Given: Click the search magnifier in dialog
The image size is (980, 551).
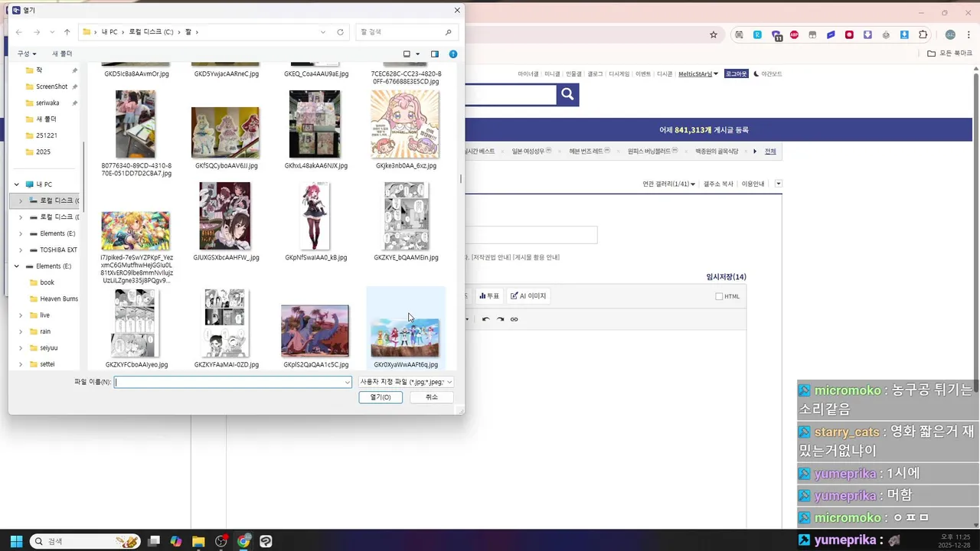Looking at the screenshot, I should 449,32.
